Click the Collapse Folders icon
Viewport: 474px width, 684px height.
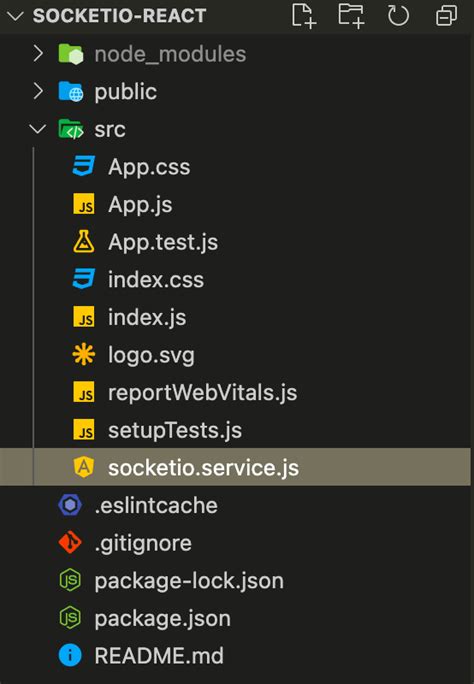447,16
